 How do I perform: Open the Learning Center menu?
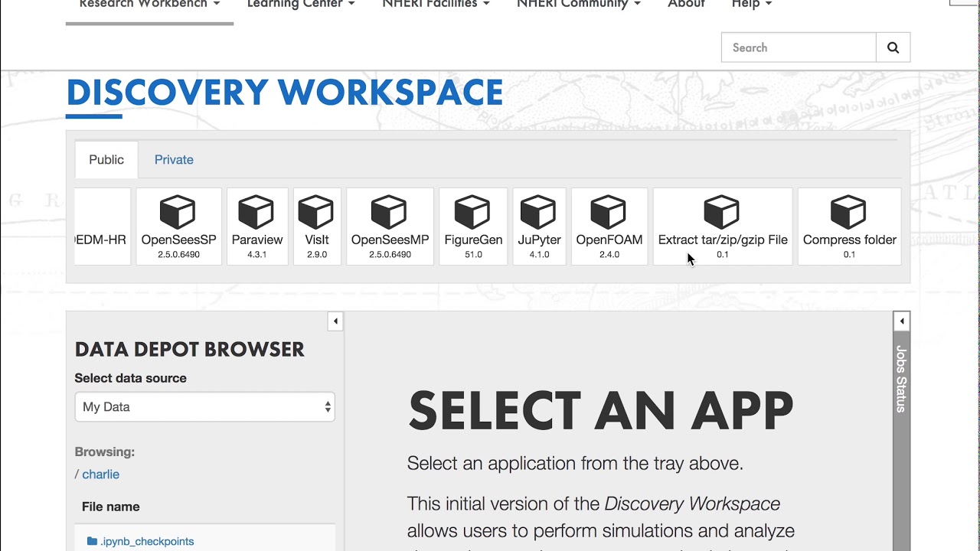pos(300,4)
